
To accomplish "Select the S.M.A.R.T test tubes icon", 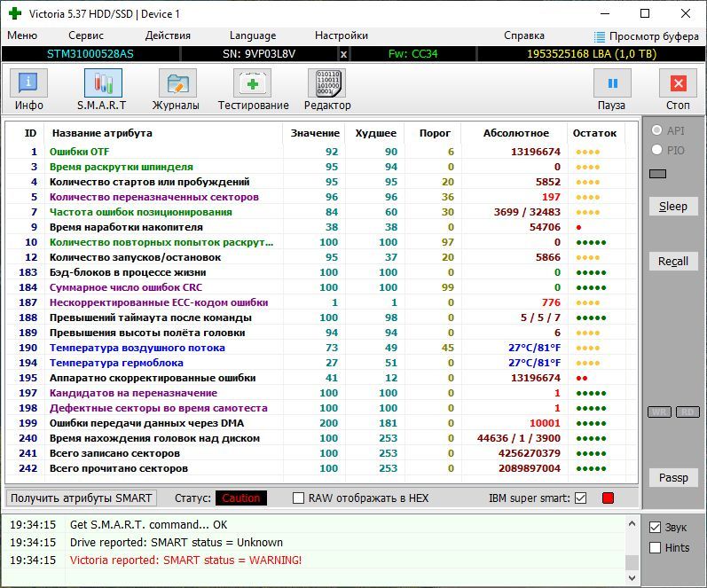I will 103,83.
